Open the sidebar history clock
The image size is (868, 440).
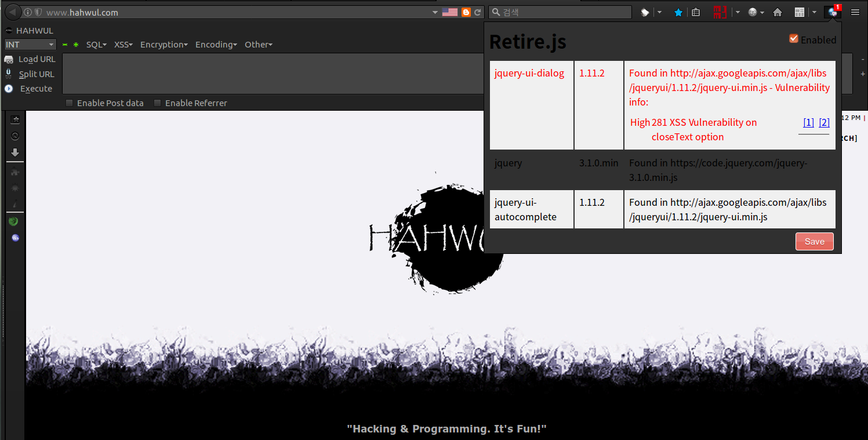tap(15, 136)
